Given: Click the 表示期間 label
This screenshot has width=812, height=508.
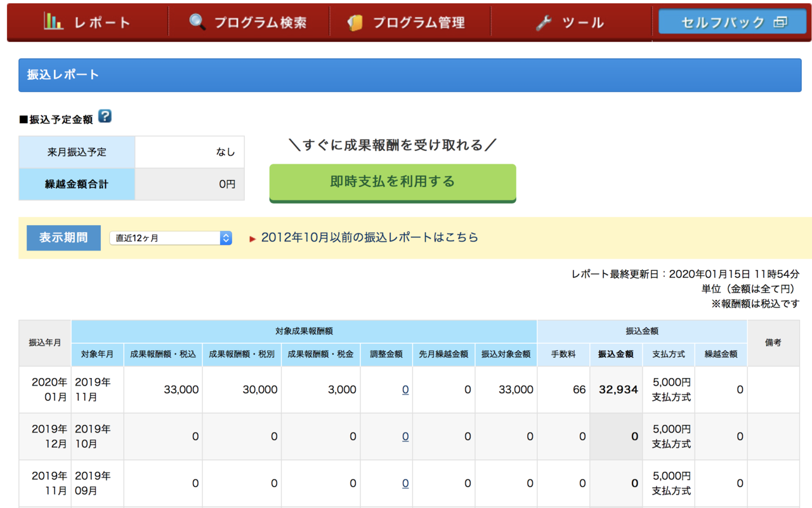Looking at the screenshot, I should (63, 237).
